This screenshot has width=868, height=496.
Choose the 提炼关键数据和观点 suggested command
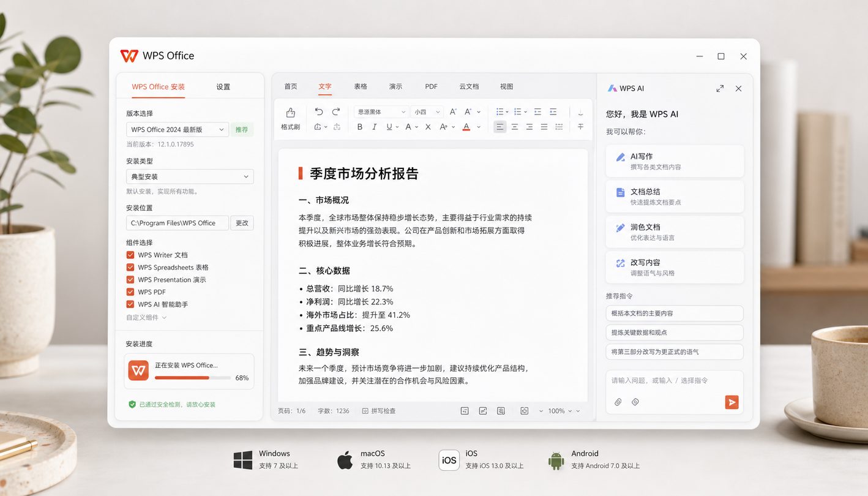pos(675,333)
